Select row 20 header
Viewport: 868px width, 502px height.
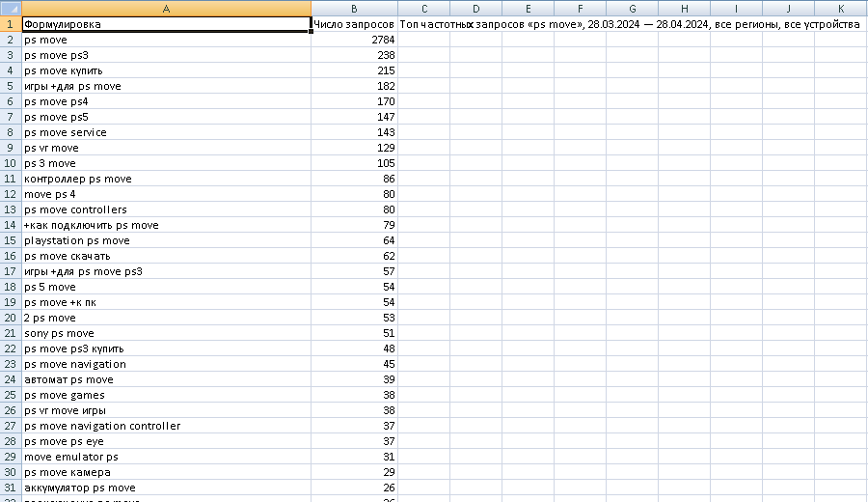pyautogui.click(x=11, y=318)
